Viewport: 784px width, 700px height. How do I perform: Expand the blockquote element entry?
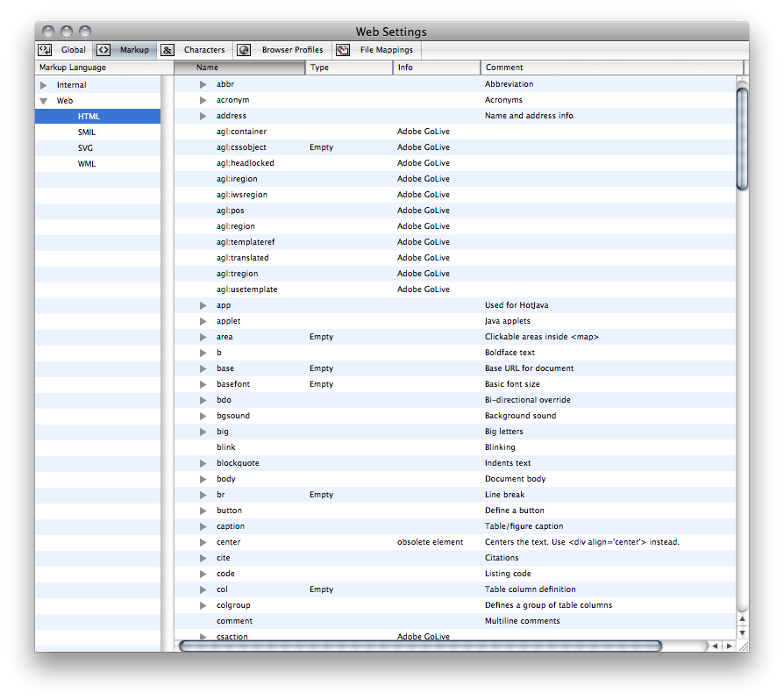203,463
